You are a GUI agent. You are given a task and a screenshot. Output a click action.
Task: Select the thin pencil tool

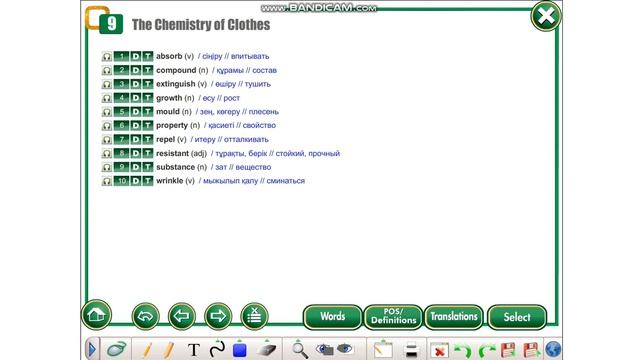[147, 350]
